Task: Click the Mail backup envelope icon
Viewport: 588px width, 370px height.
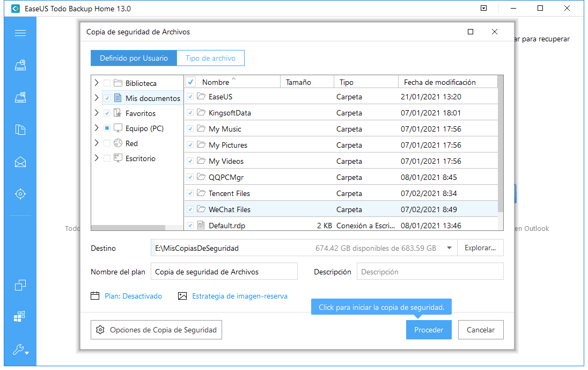Action: (x=20, y=162)
